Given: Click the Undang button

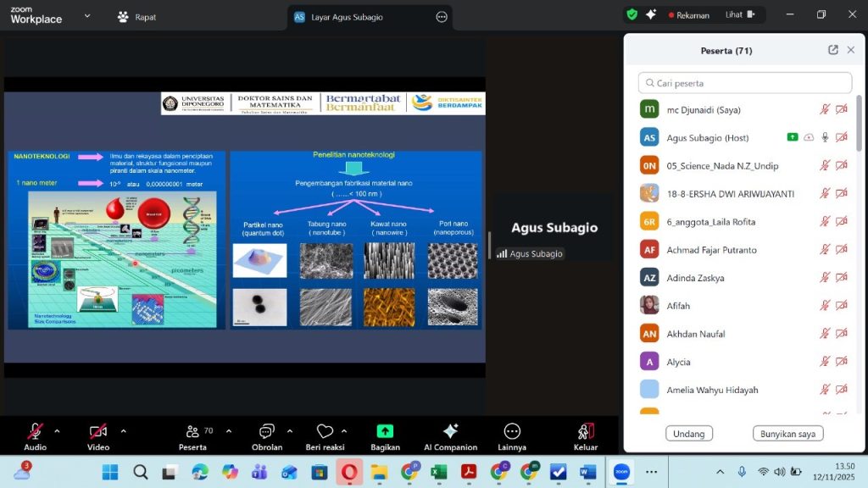Looking at the screenshot, I should (688, 434).
